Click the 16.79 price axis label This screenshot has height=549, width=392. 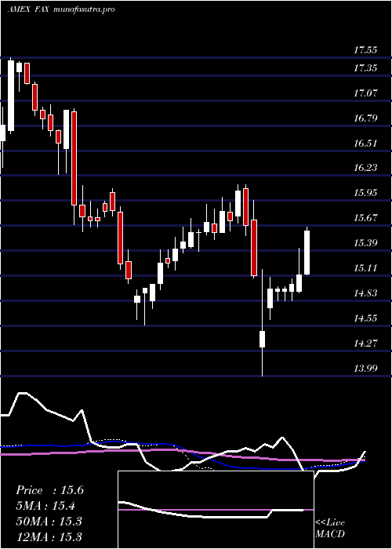coord(365,118)
